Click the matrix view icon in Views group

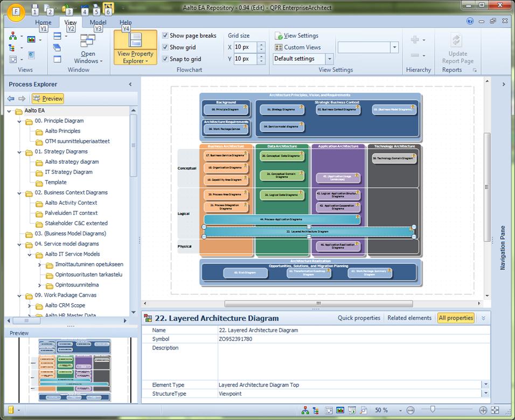tap(12, 59)
